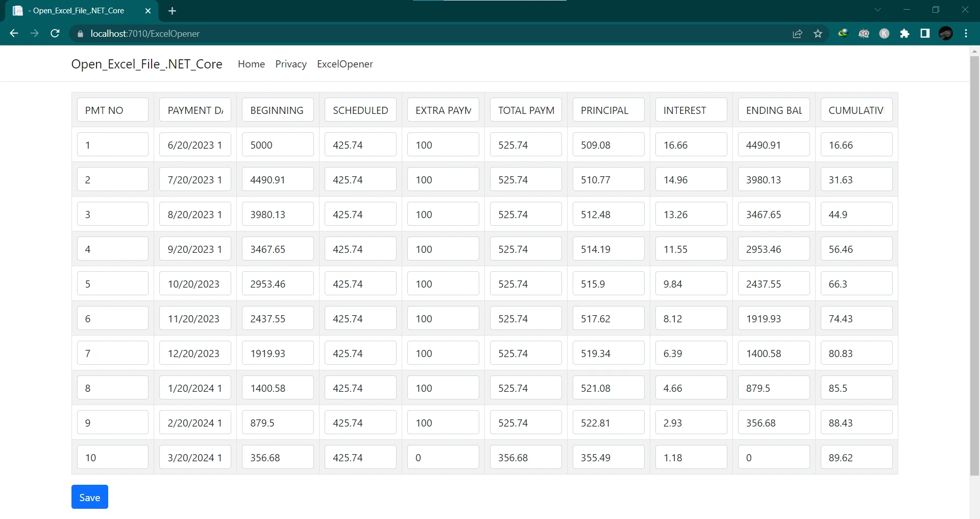Click the profile avatar icon

[x=945, y=34]
